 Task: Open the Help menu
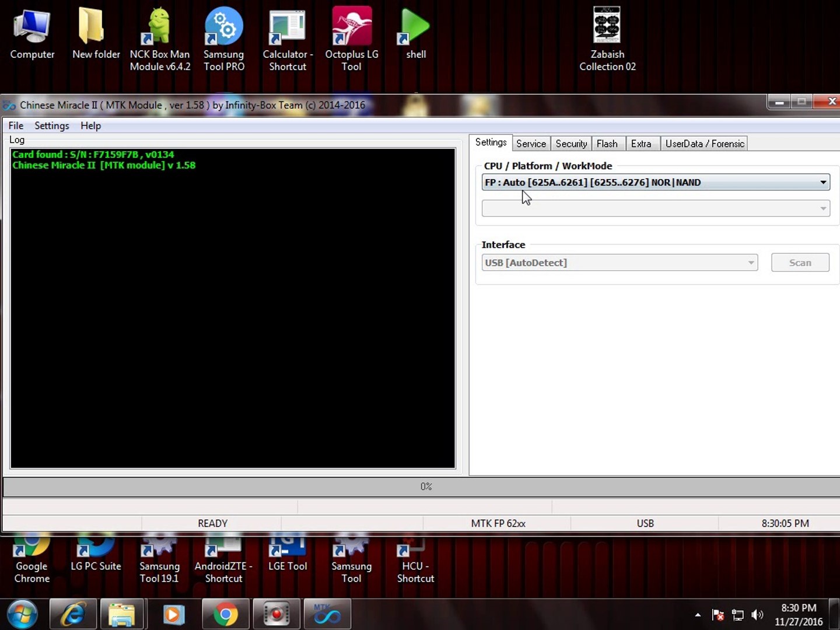(x=90, y=125)
